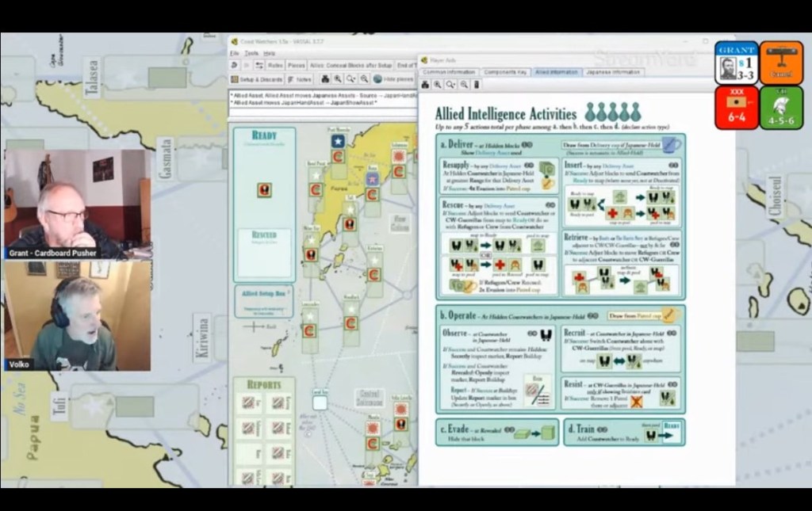Open the File menu
The image size is (812, 511).
click(x=235, y=53)
